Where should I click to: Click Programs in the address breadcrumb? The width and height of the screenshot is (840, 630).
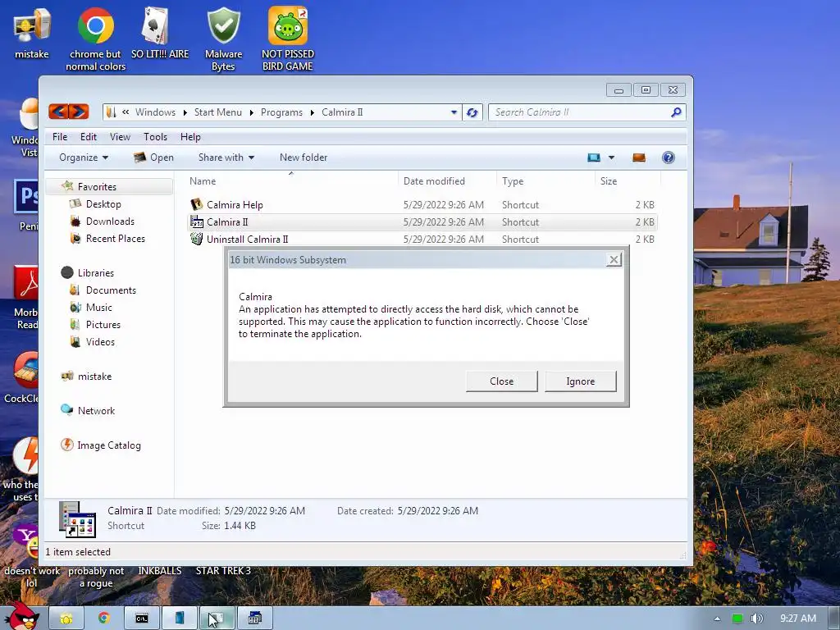point(282,112)
